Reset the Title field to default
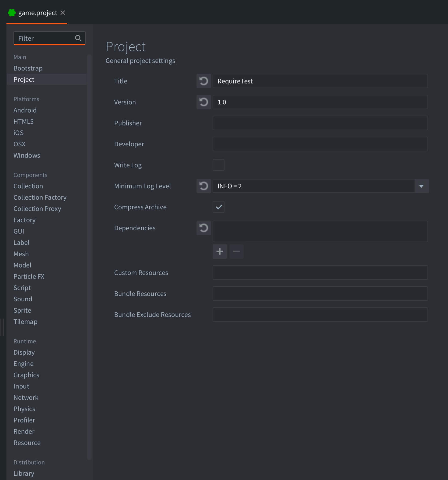This screenshot has width=448, height=480. click(x=204, y=81)
